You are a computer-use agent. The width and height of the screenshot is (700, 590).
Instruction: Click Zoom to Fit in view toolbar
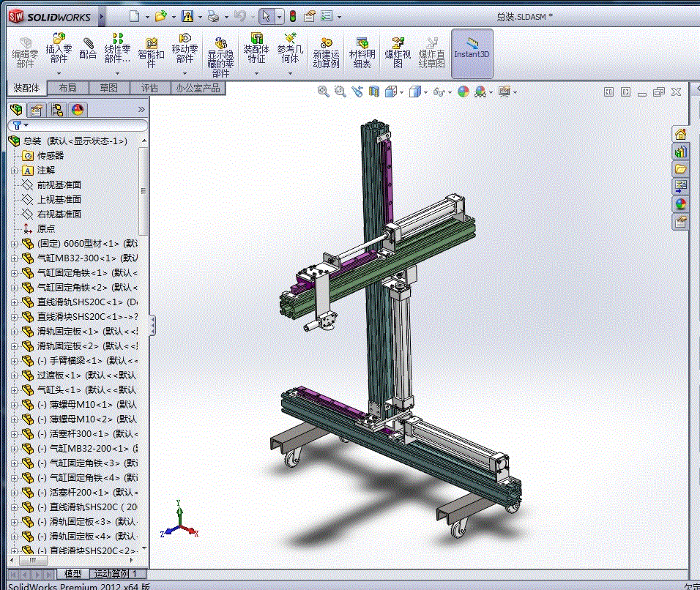pyautogui.click(x=323, y=92)
